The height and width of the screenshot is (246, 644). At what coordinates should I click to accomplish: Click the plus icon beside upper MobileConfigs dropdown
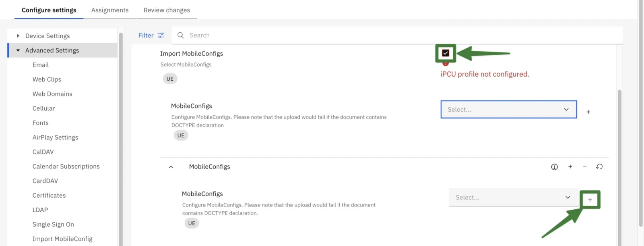(x=588, y=112)
